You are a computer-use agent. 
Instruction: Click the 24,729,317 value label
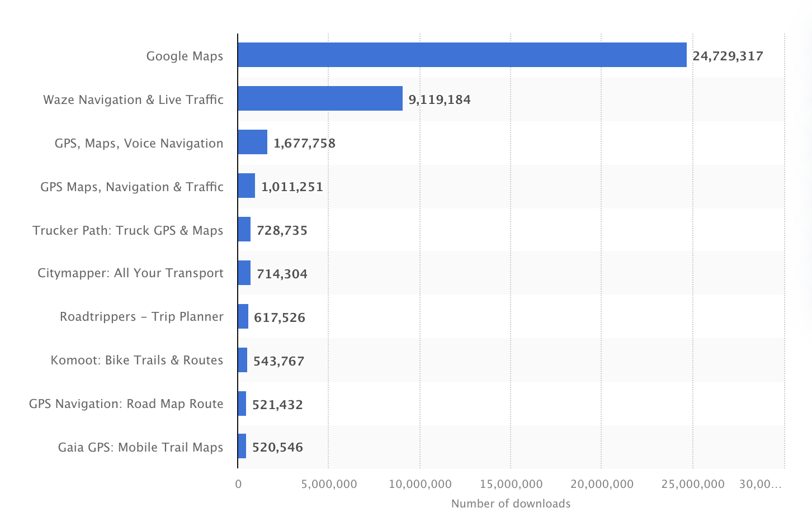(728, 56)
